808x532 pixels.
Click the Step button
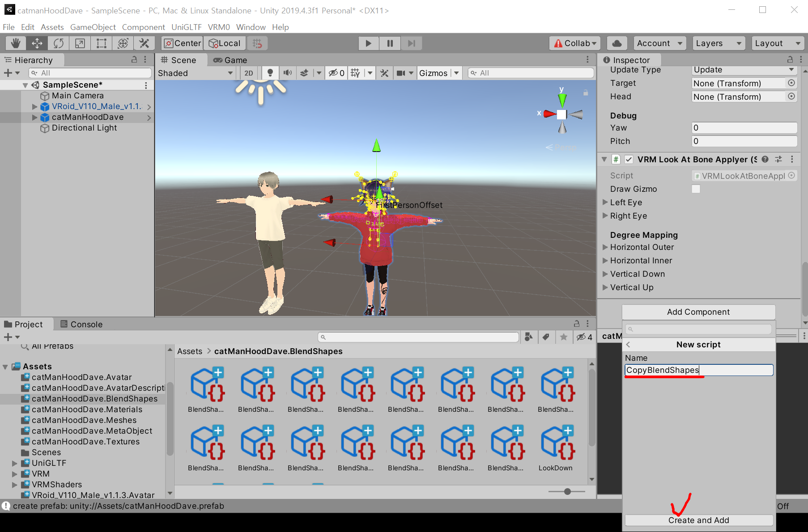coord(412,43)
